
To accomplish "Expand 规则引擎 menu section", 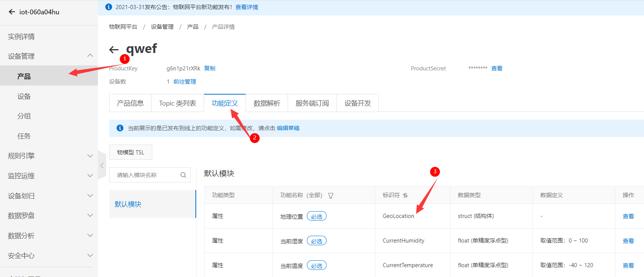I will coord(90,156).
